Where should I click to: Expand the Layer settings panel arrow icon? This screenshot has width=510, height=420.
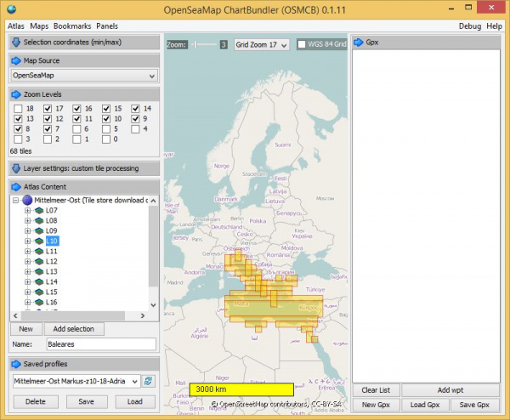(x=17, y=168)
